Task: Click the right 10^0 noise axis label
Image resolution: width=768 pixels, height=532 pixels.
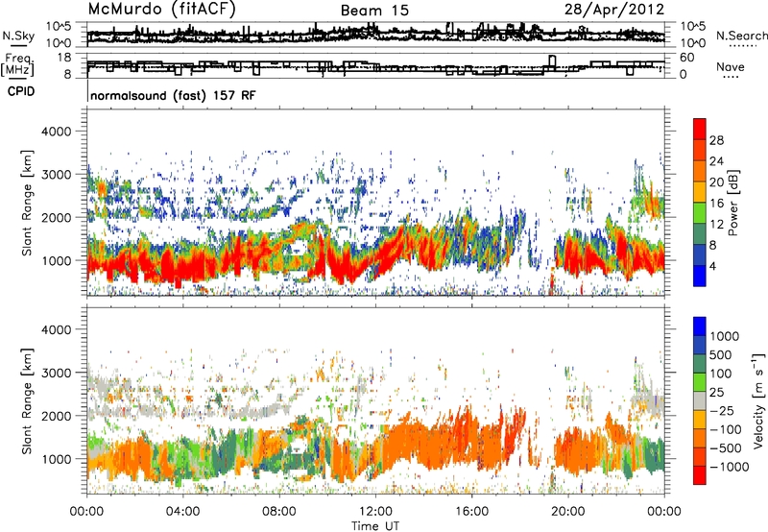Action: [692, 43]
